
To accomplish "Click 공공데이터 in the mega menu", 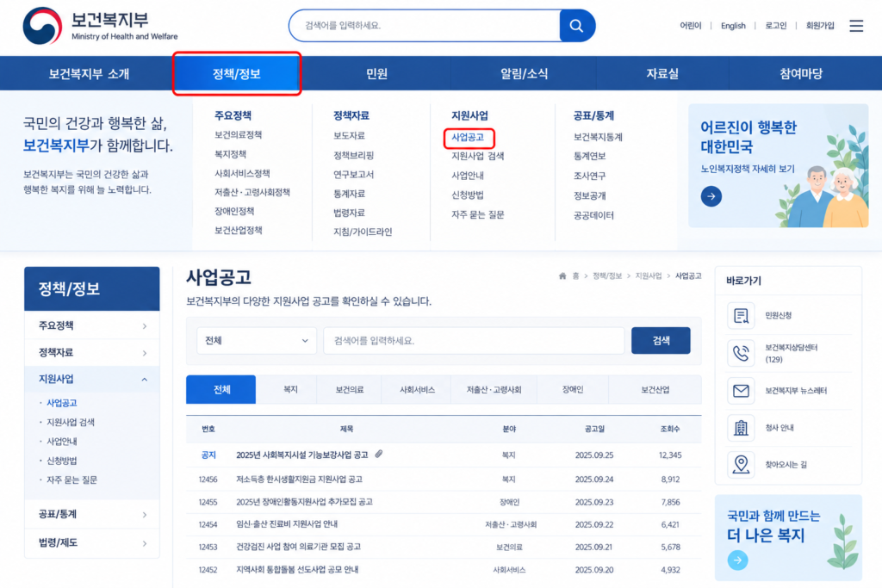I will [x=593, y=215].
